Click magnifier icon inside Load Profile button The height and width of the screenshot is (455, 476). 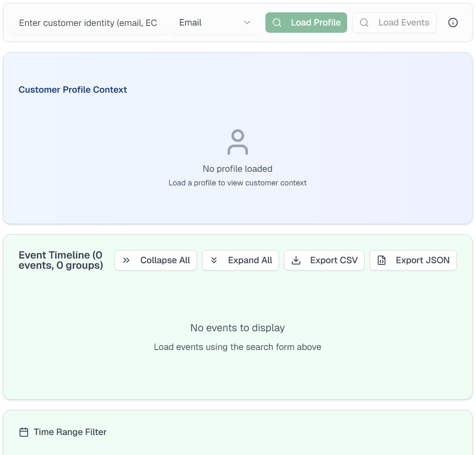(x=277, y=23)
